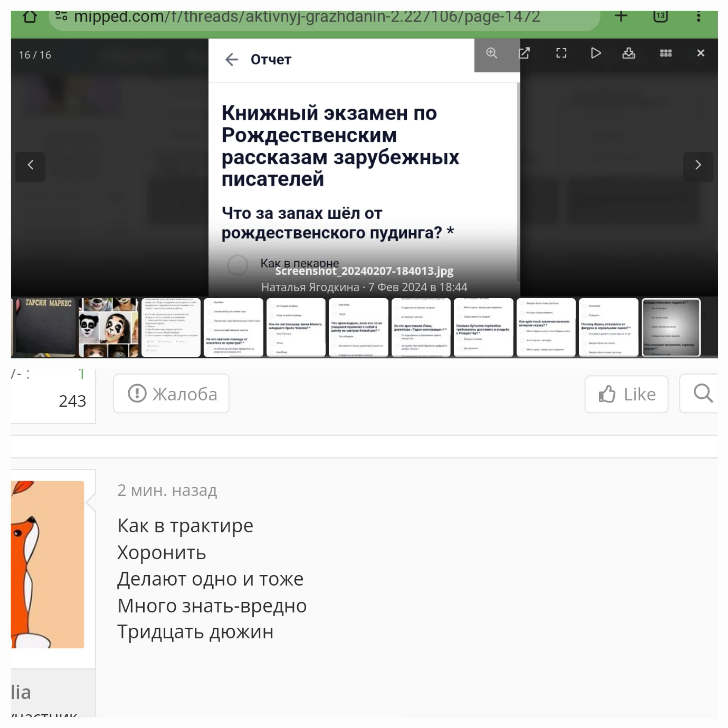Open thumbnail 'Почему Франц отказался'
Screen dimensions: 728x728
(x=609, y=327)
